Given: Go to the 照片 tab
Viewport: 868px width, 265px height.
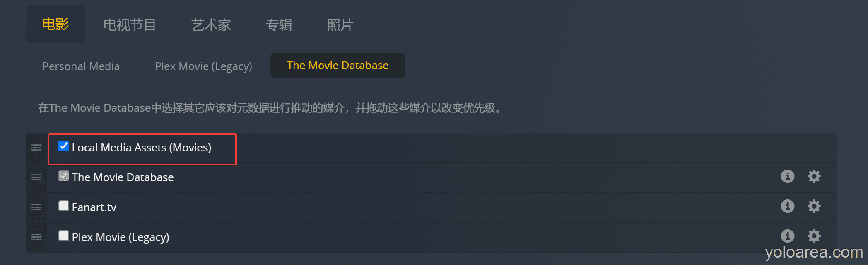Looking at the screenshot, I should point(340,25).
